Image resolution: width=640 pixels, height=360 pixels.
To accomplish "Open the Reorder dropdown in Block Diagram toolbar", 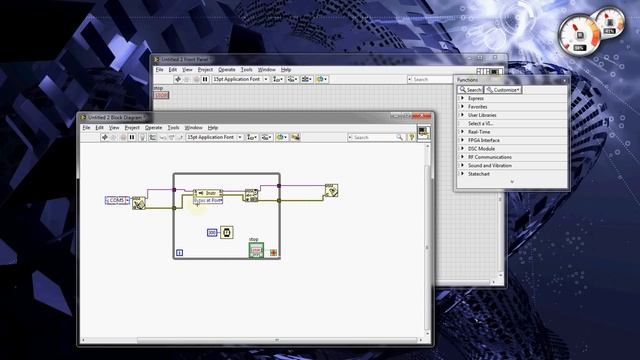I will point(281,138).
